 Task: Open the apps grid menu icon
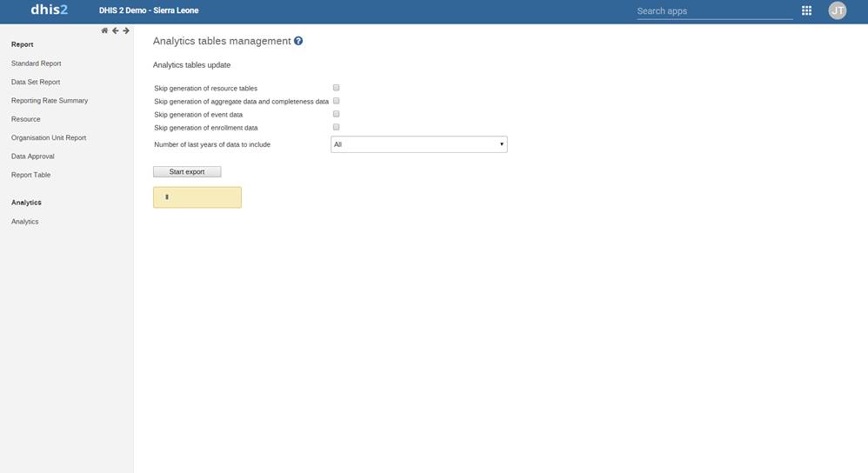(x=806, y=10)
